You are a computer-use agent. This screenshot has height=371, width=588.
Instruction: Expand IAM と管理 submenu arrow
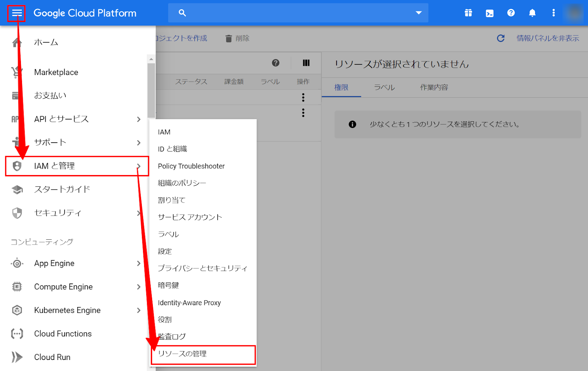coord(139,166)
